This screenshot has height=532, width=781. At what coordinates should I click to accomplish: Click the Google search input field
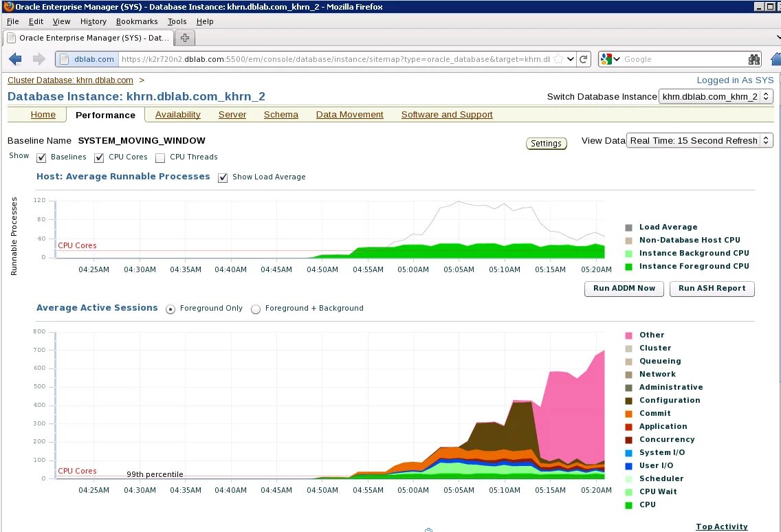pyautogui.click(x=684, y=59)
